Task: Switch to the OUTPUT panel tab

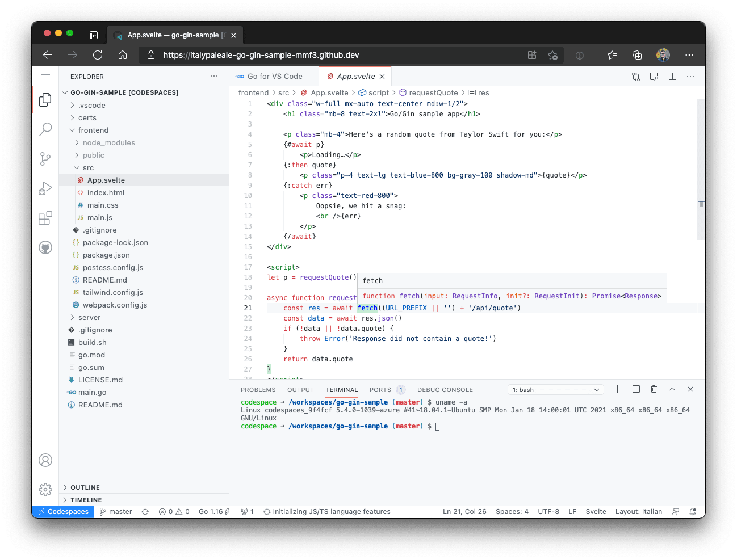Action: 300,390
